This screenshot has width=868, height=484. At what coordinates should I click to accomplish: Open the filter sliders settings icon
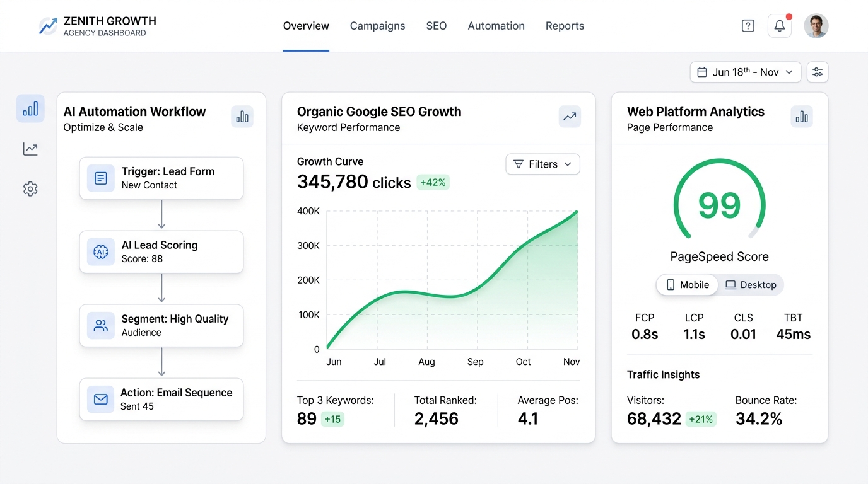(818, 72)
